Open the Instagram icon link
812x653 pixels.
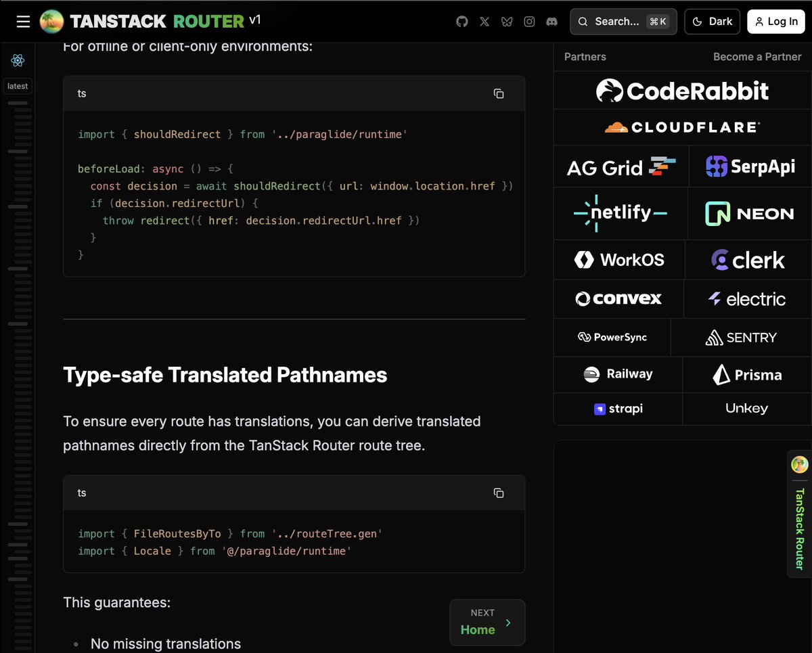tap(529, 22)
